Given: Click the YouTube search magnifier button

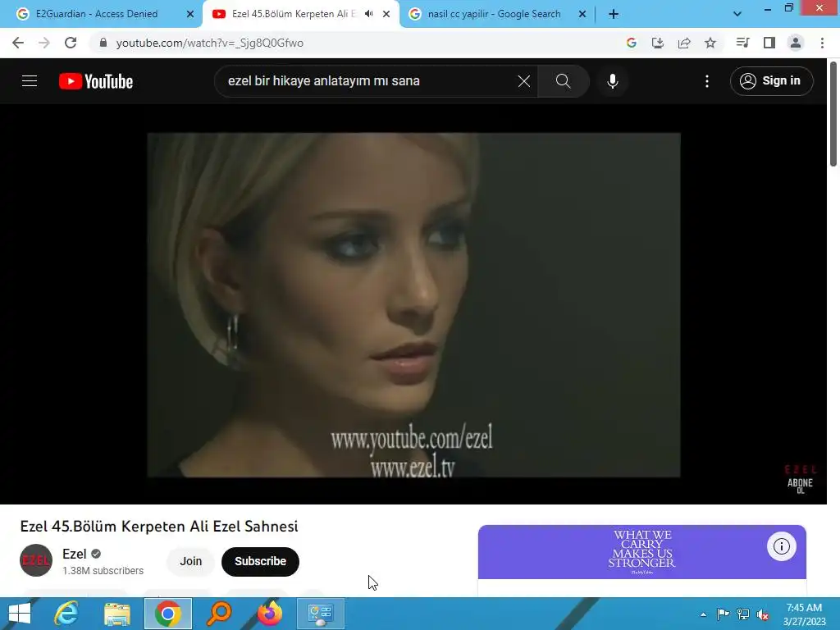Looking at the screenshot, I should [563, 81].
